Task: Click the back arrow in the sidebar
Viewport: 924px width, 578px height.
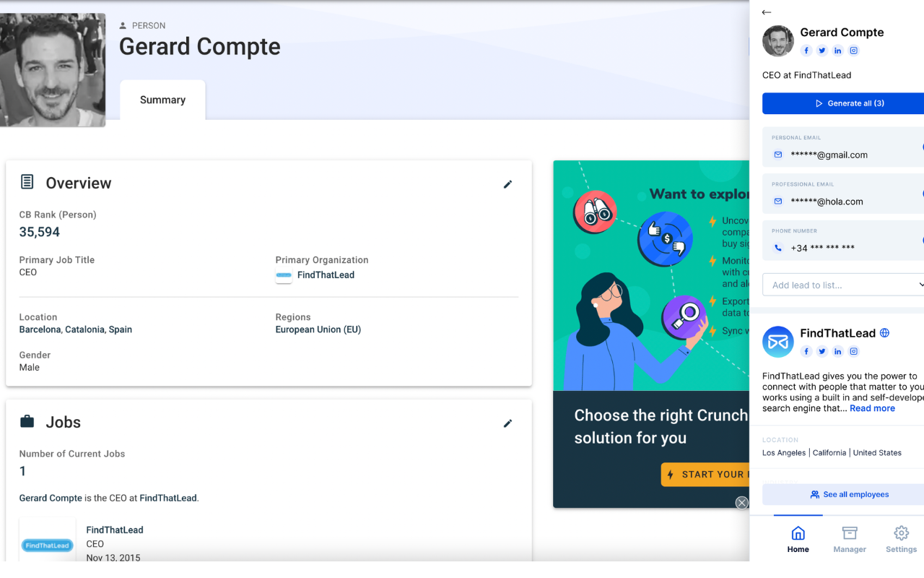Action: (x=767, y=12)
